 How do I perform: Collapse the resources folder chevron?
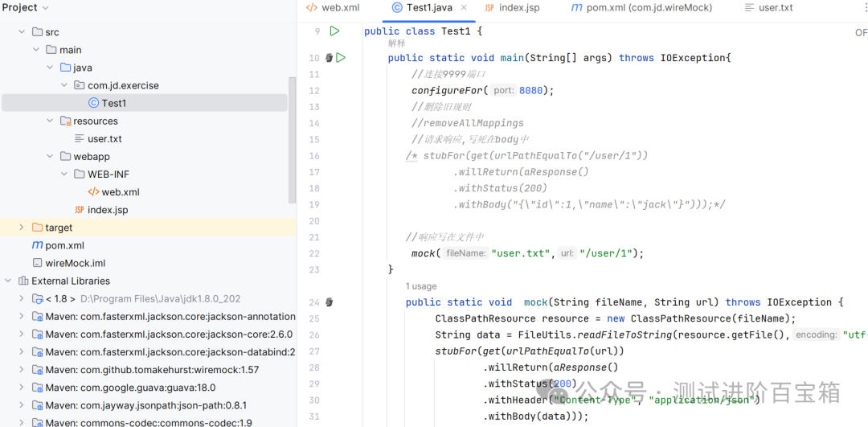tap(50, 121)
